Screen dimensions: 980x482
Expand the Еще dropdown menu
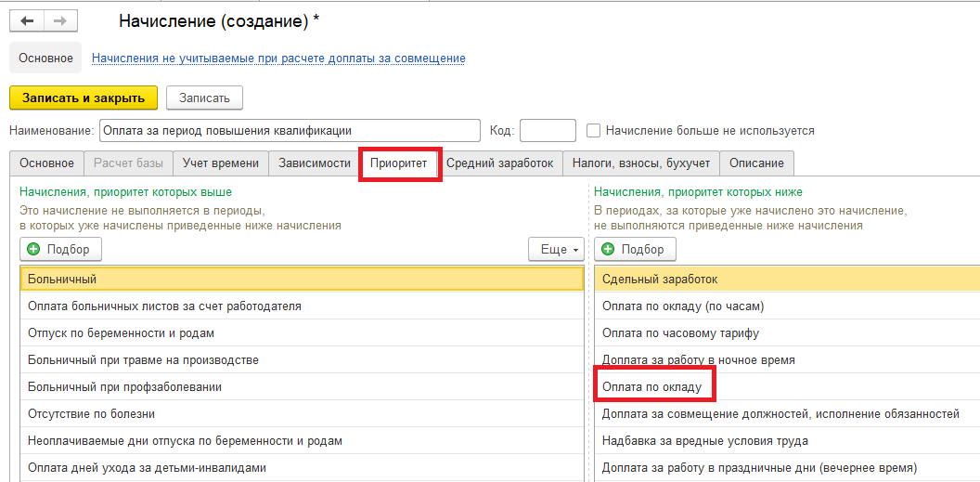tap(556, 250)
